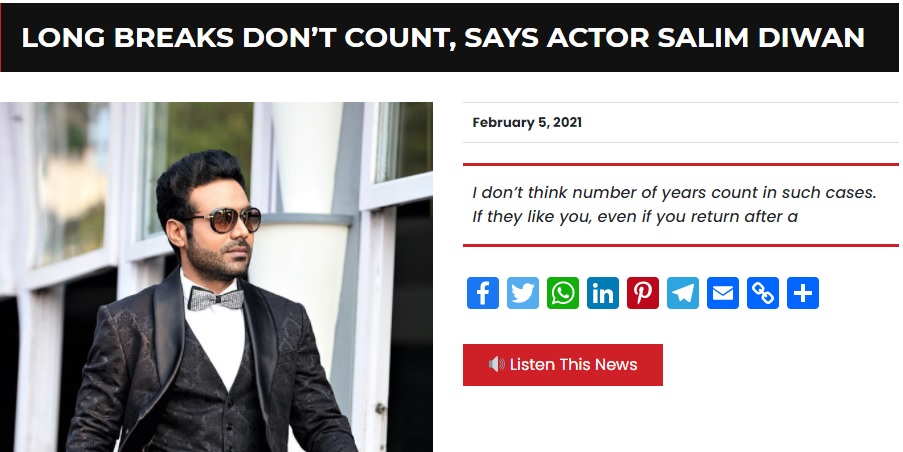
Task: Click the speaker icon in Listen button
Action: pos(496,364)
